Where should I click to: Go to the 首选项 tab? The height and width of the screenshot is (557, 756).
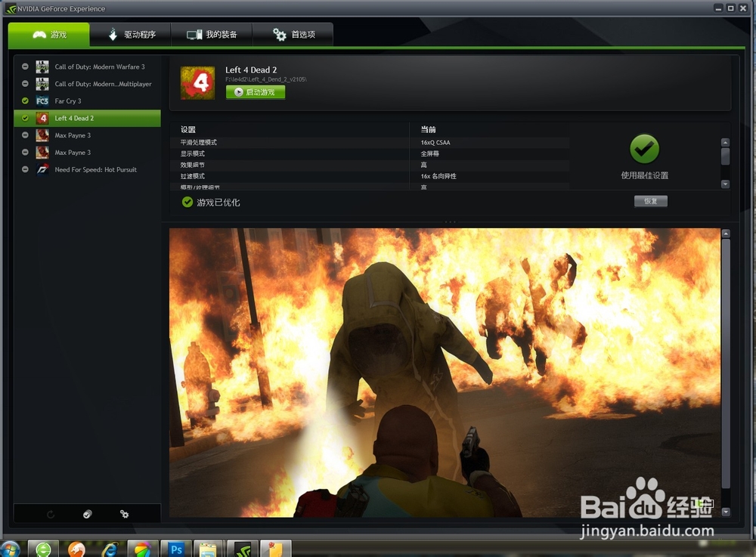[x=293, y=35]
